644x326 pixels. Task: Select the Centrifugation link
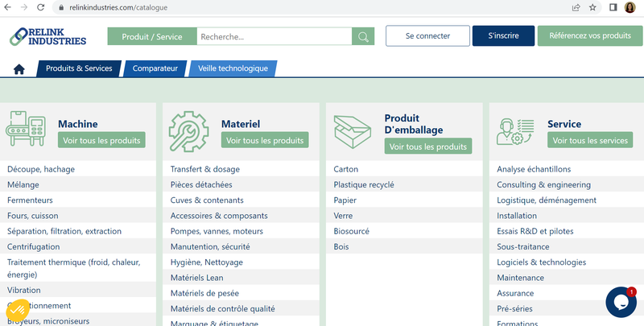click(33, 247)
